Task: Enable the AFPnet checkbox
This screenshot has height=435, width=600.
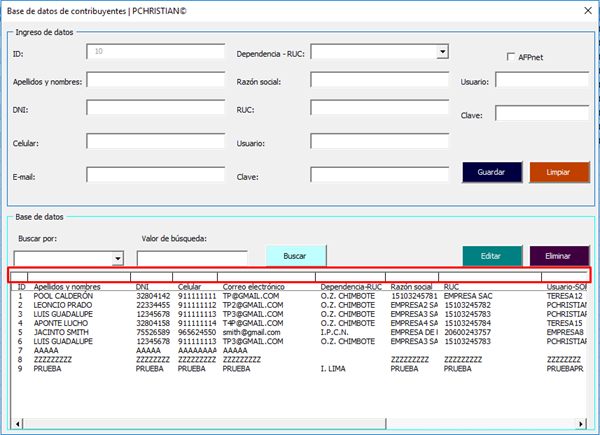Action: tap(511, 57)
